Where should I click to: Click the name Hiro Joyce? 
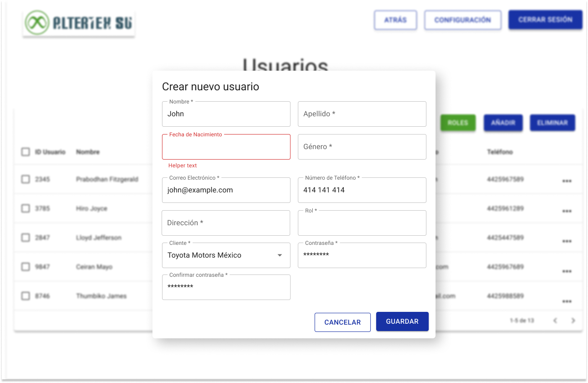tap(91, 208)
